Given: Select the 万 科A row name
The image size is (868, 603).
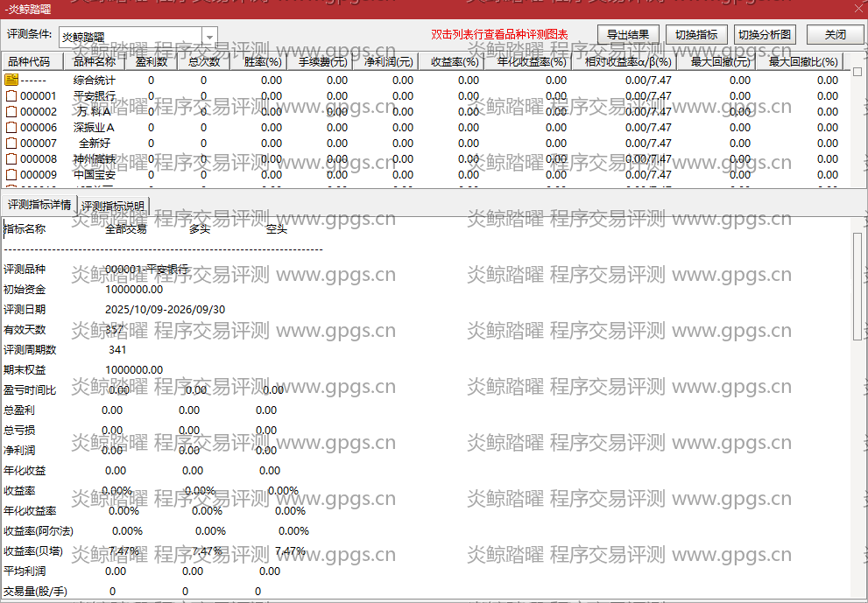Looking at the screenshot, I should coord(94,112).
